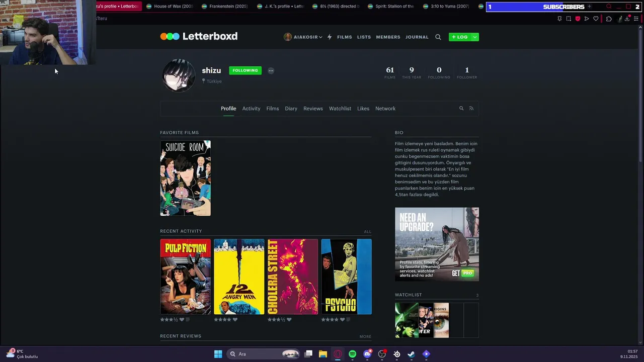This screenshot has height=362, width=644.
Task: Switch to Frankenstein (2025) browser tab
Action: coord(225,7)
